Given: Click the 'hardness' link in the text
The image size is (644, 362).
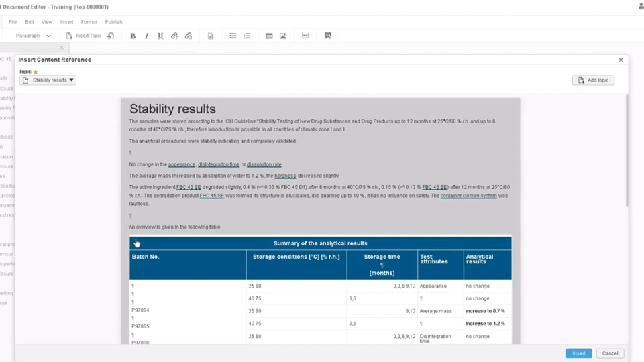Looking at the screenshot, I should 285,176.
